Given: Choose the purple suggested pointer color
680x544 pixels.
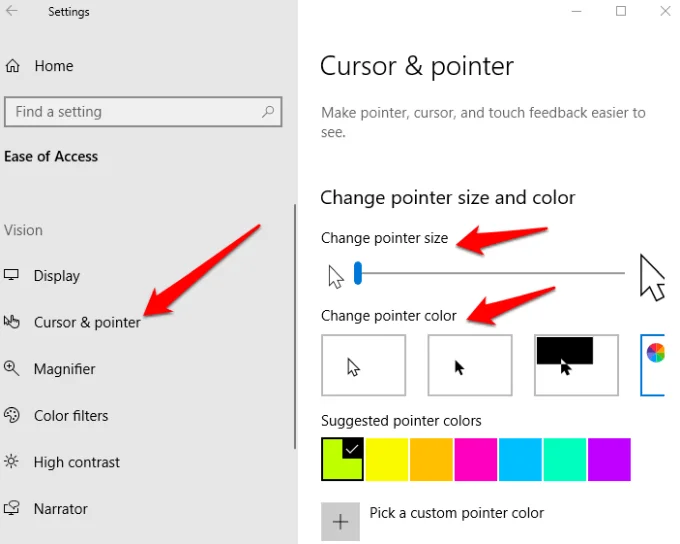Looking at the screenshot, I should 609,459.
